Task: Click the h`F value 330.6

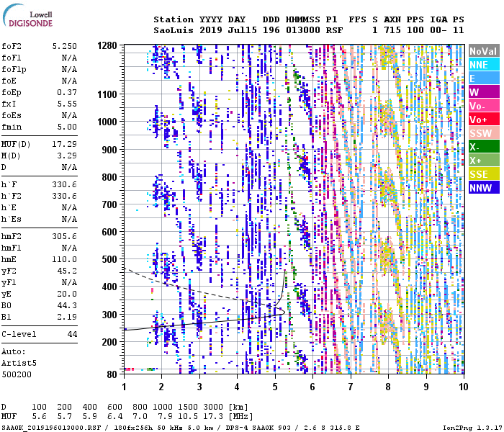Action: (x=65, y=184)
